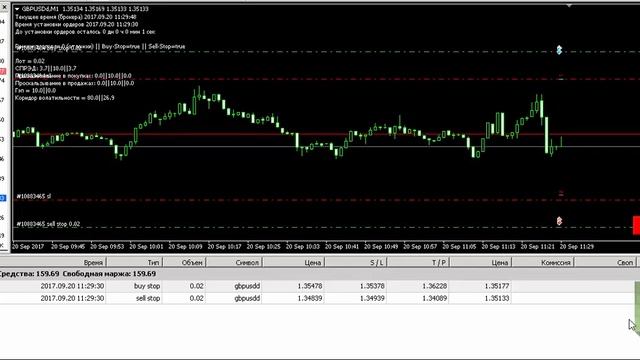Click the red marker at chart right edge
The width and height of the screenshot is (640, 360).
[636, 225]
